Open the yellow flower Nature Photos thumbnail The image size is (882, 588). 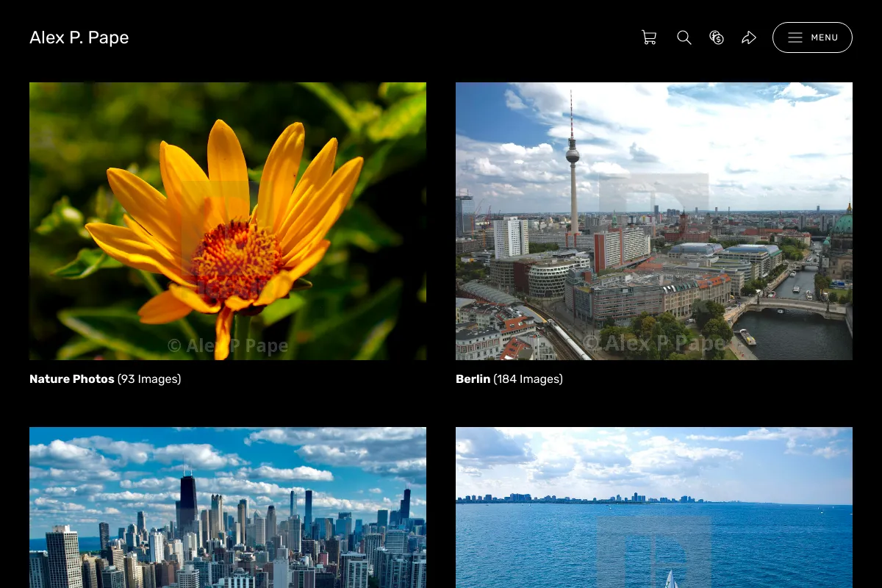coord(228,221)
